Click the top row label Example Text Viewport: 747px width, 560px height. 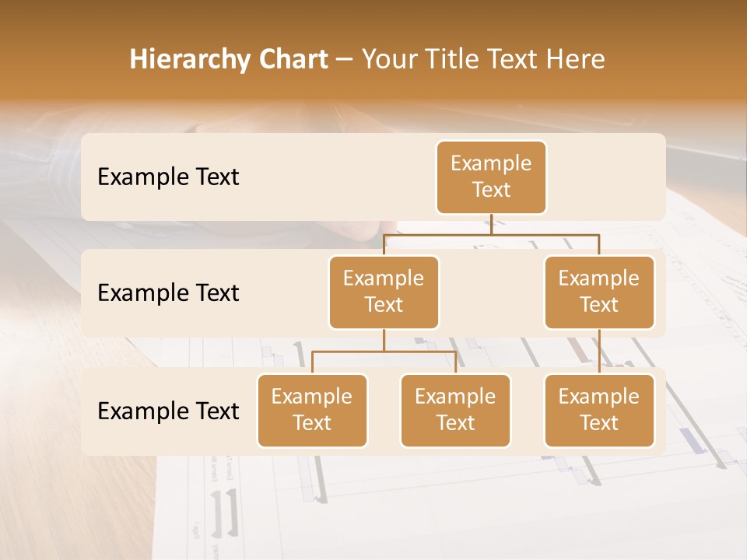click(x=167, y=177)
